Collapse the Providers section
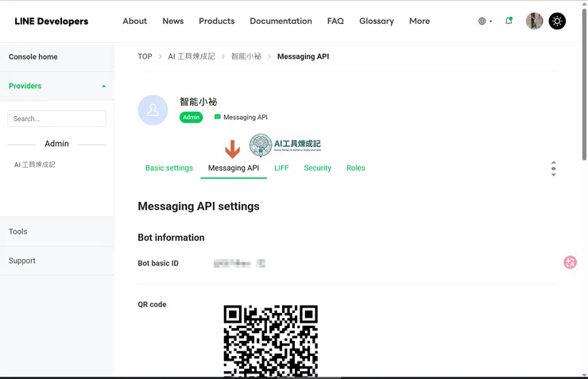The image size is (588, 379). tap(57, 86)
